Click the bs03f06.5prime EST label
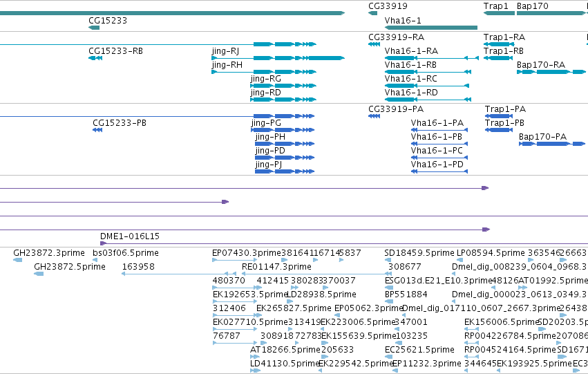This screenshot has height=374, width=588. tap(126, 253)
